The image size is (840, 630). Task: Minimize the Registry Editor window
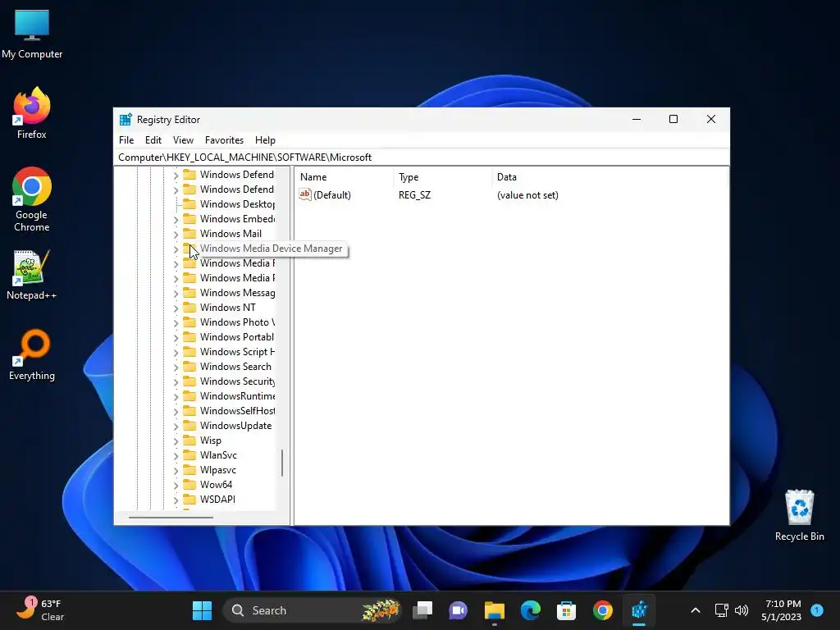[637, 119]
